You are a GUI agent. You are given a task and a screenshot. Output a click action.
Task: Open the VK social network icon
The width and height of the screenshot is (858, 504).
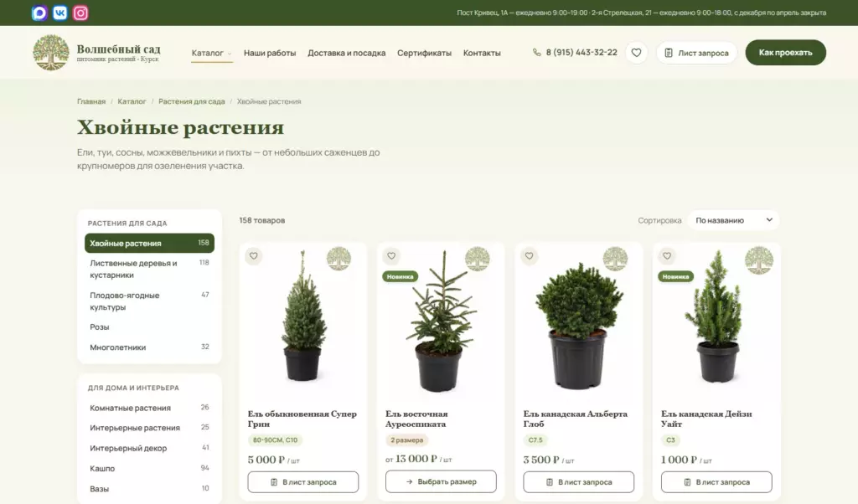click(60, 13)
